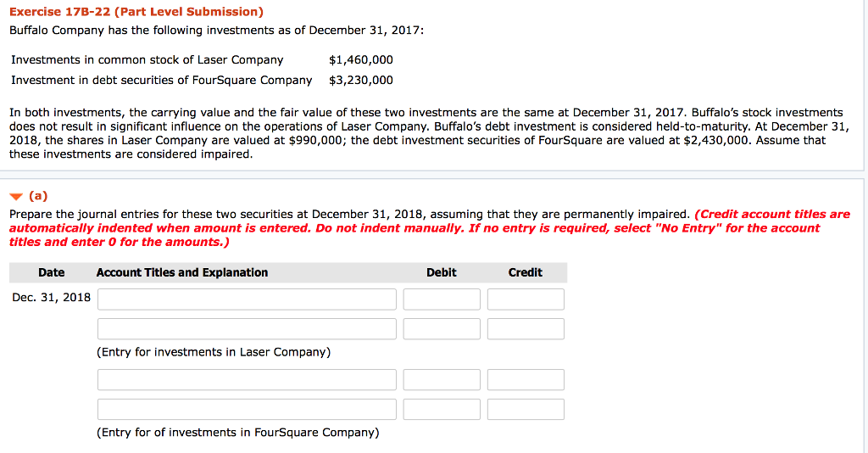868x453 pixels.
Task: Click the Laser Company $1,460,000 amount
Action: [361, 60]
